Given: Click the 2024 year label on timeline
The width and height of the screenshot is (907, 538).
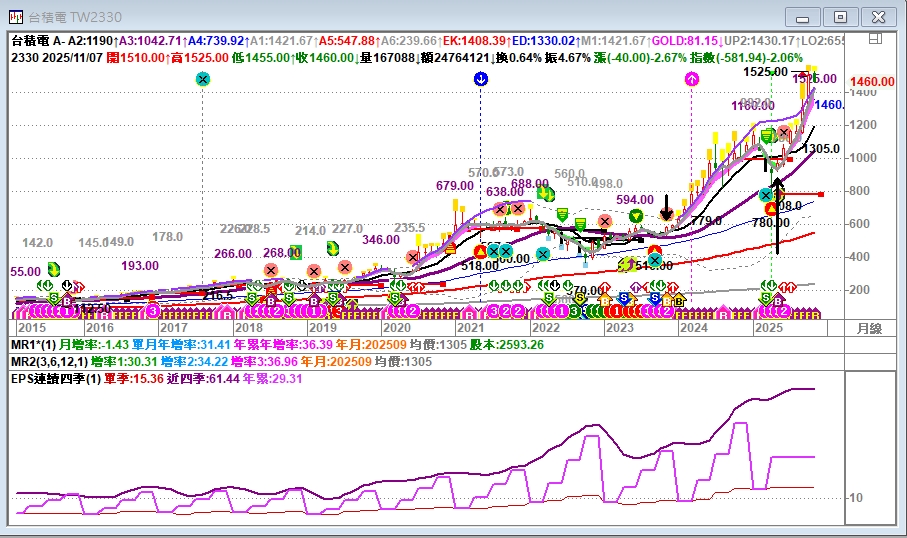Looking at the screenshot, I should coord(692,327).
